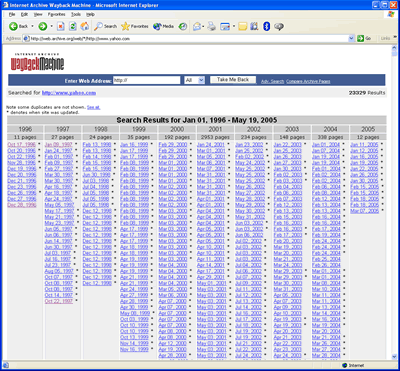
Task: Open the Jan 23, 2002 snapshot
Action: pyautogui.click(x=249, y=145)
